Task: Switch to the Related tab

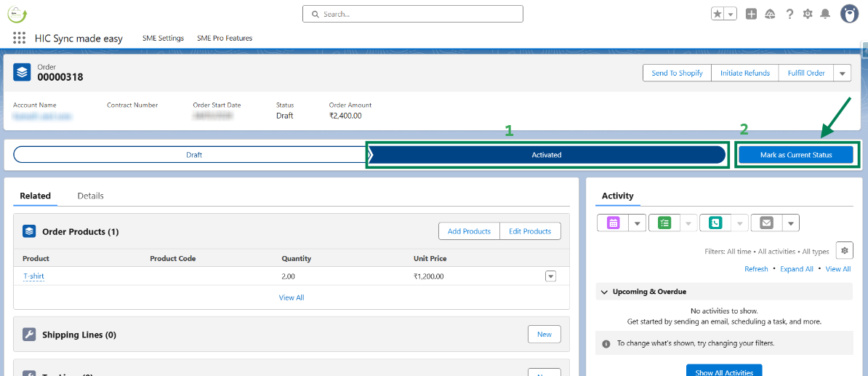Action: (36, 196)
